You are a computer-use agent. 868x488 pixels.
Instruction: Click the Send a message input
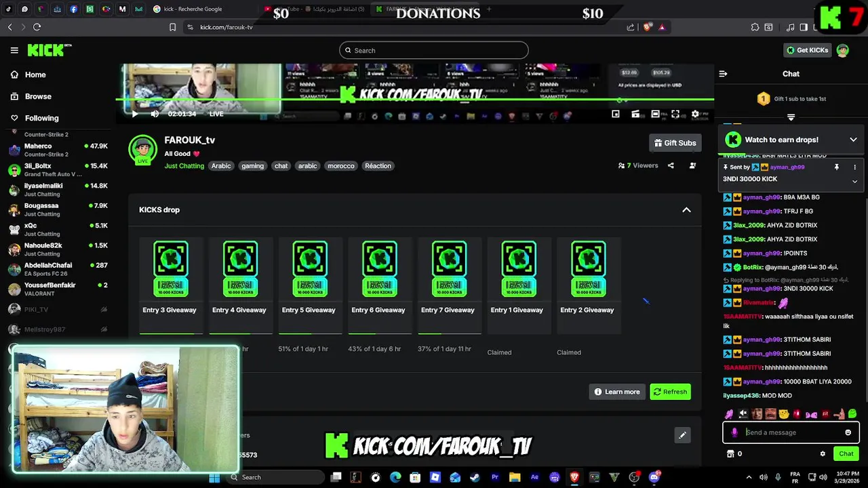pos(790,432)
